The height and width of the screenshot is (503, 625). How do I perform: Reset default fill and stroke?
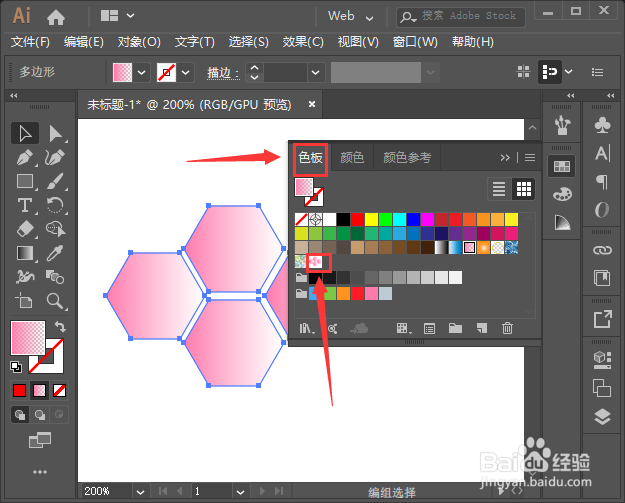click(x=16, y=367)
